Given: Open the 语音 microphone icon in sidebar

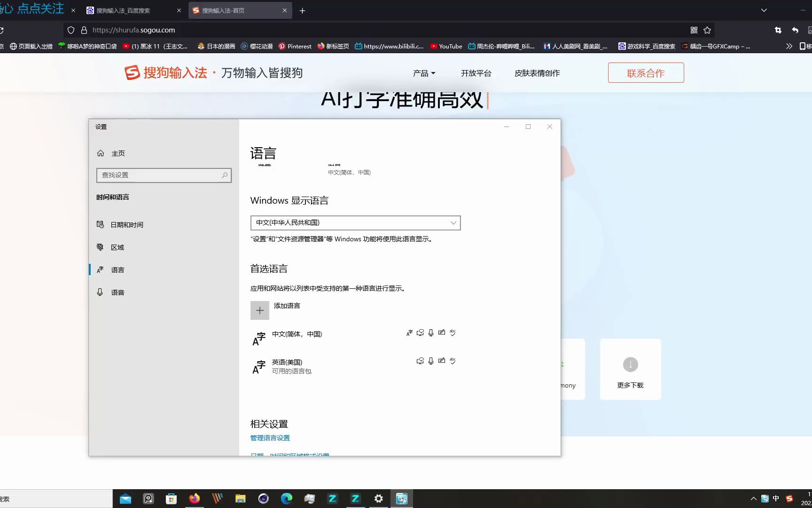Looking at the screenshot, I should tap(100, 292).
